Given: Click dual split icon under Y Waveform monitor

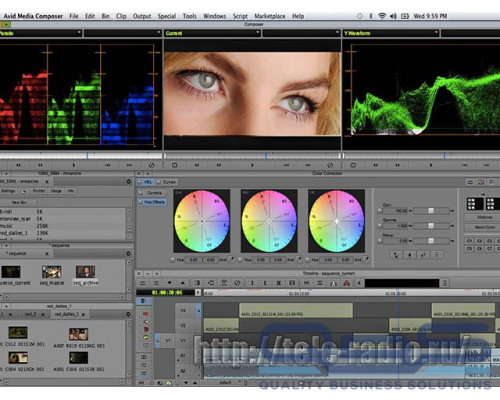Looking at the screenshot, I should (353, 165).
